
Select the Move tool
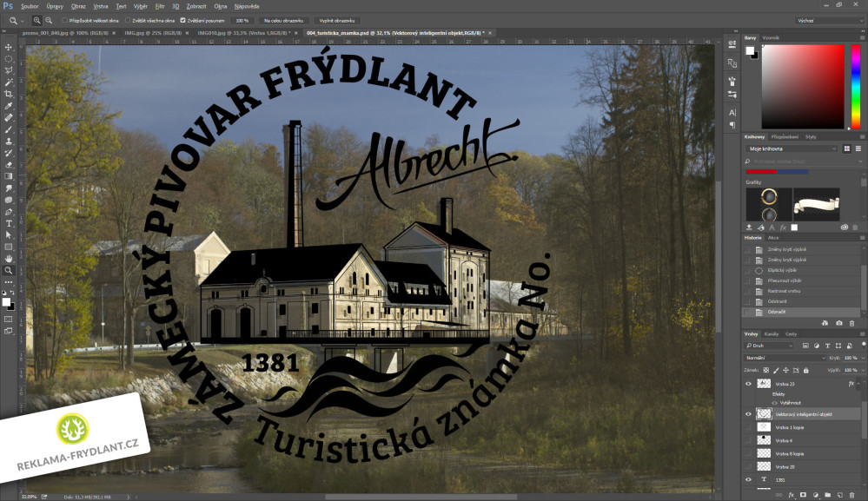click(9, 47)
